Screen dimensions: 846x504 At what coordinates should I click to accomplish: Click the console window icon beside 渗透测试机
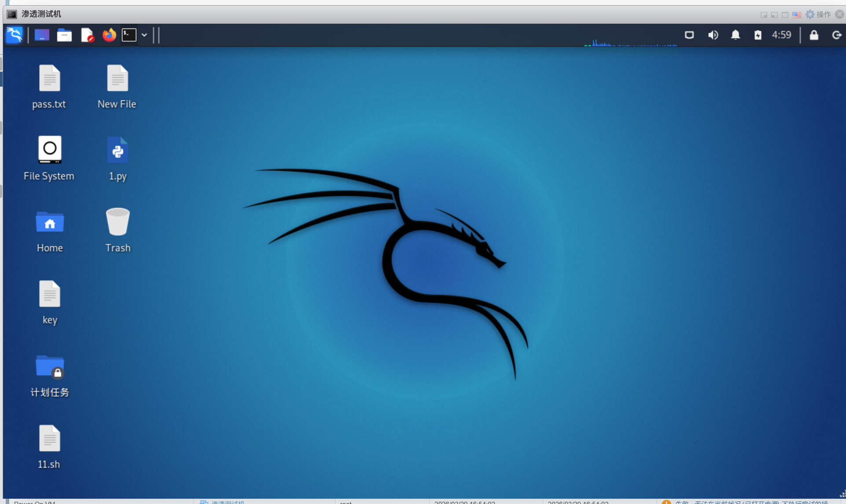click(12, 15)
